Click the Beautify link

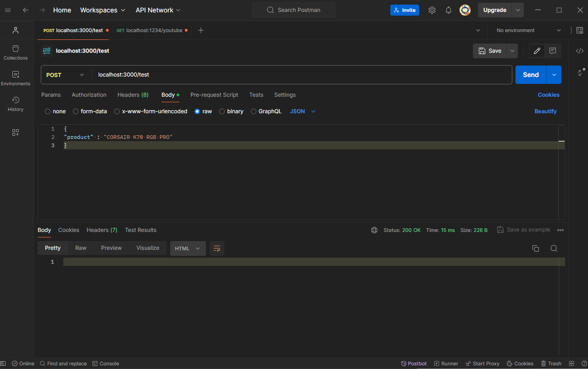[545, 111]
